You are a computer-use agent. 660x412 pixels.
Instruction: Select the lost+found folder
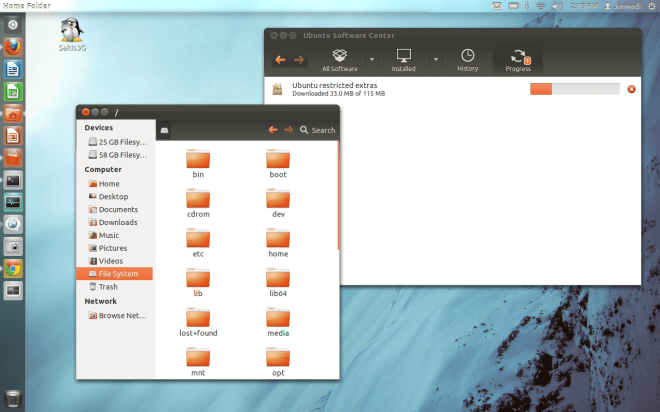(198, 322)
